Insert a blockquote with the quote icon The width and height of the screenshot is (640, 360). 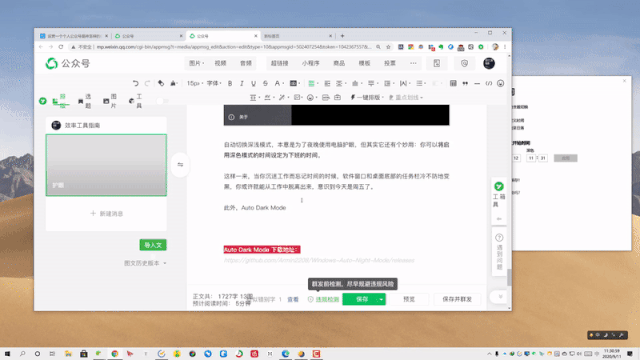[465, 83]
